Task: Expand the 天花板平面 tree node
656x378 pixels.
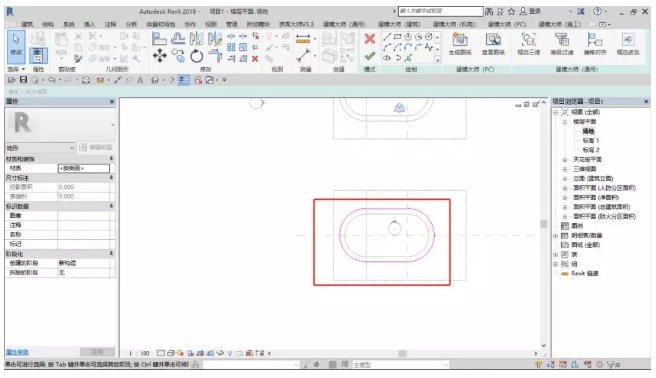Action: [x=565, y=159]
